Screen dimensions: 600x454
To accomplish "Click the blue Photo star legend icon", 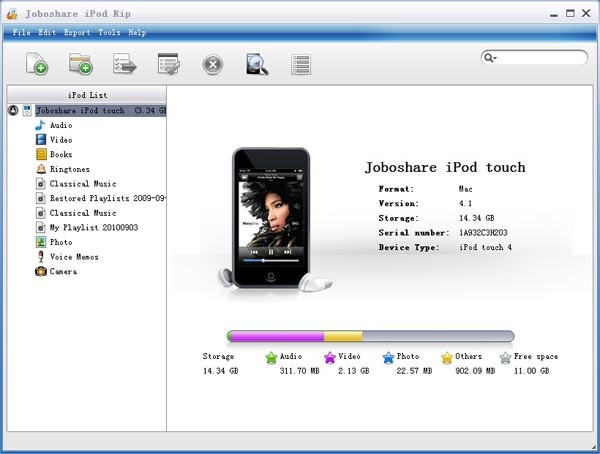I will click(x=388, y=358).
